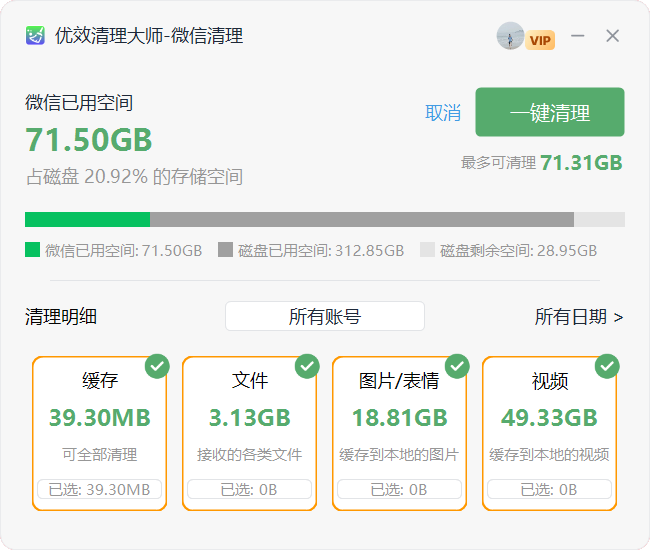Image resolution: width=650 pixels, height=550 pixels.
Task: Click the light free-space segment of storage bar
Action: pyautogui.click(x=599, y=220)
